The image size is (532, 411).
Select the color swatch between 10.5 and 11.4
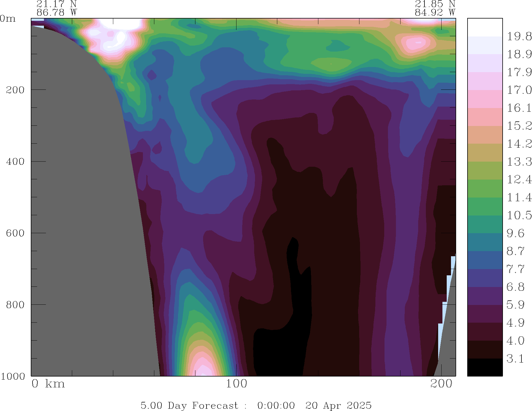pos(485,206)
